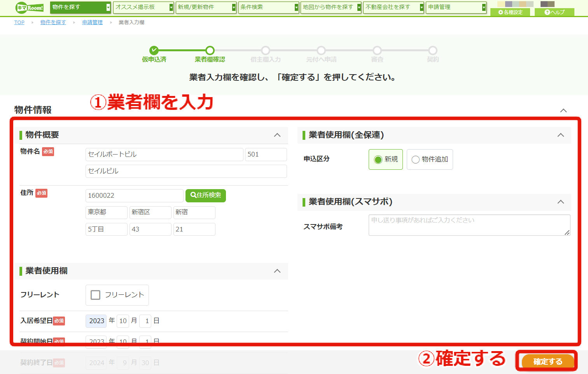This screenshot has width=588, height=374.
Task: Click the room number field 501
Action: point(266,155)
